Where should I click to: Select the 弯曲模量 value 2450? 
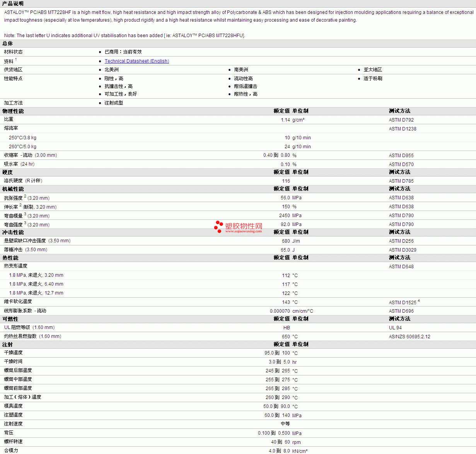(285, 216)
